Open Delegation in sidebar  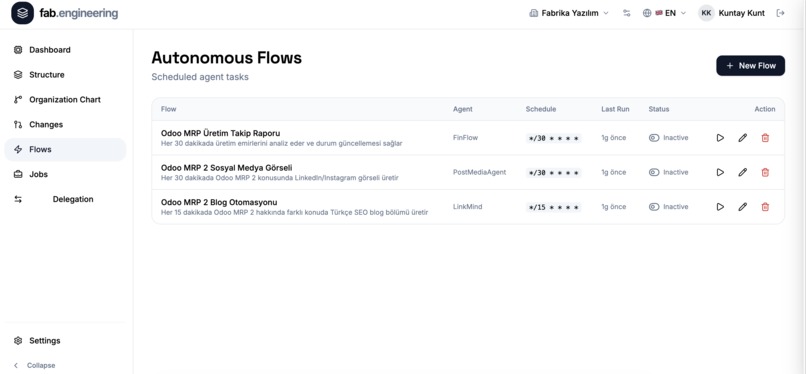click(x=65, y=199)
